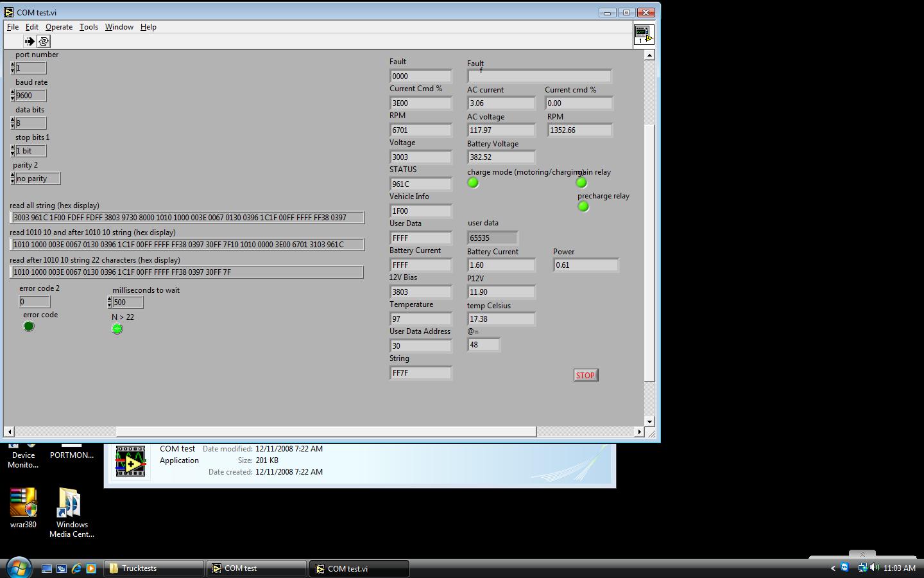Expand hidden system tray icons arrow
This screenshot has width=924, height=578.
[833, 568]
